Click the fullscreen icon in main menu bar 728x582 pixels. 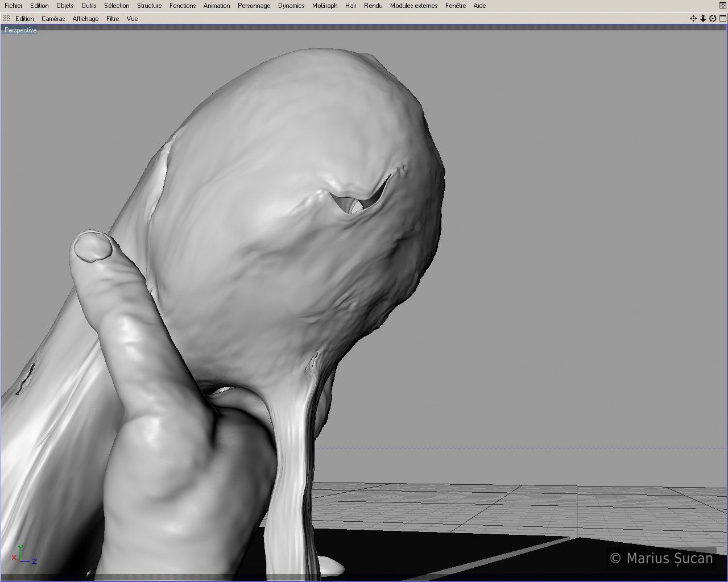[x=722, y=6]
